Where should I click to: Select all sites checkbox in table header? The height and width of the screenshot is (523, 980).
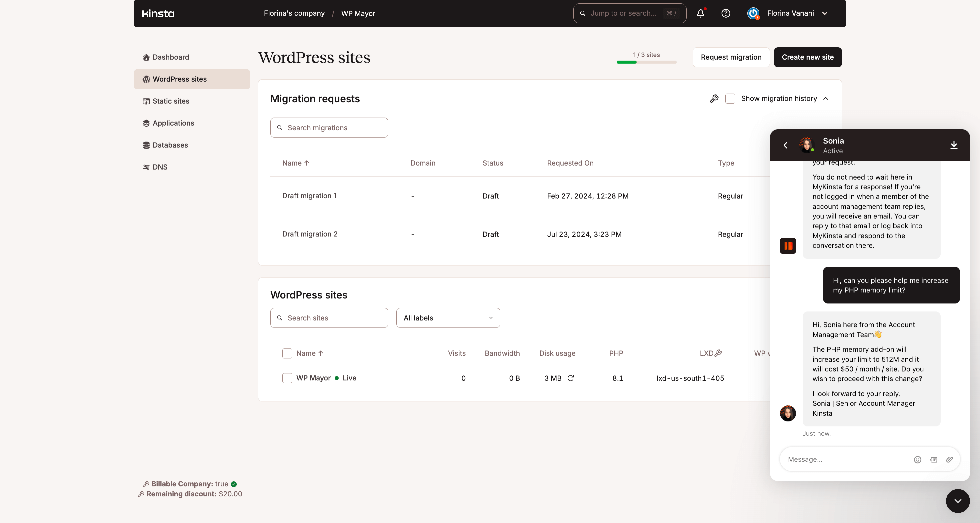287,353
